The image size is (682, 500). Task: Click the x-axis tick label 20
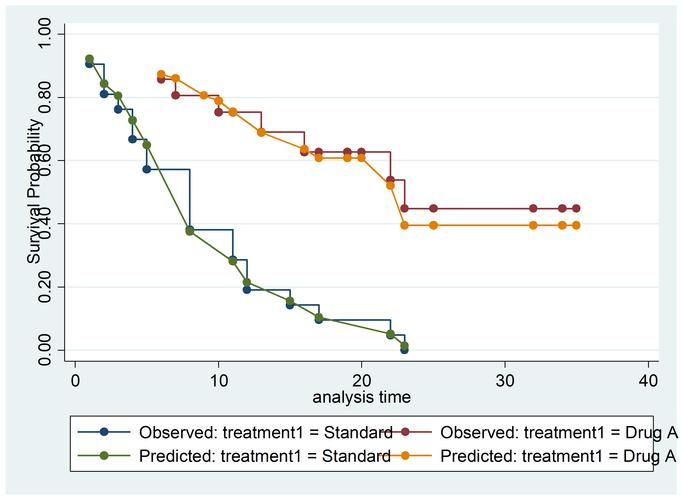coord(361,380)
